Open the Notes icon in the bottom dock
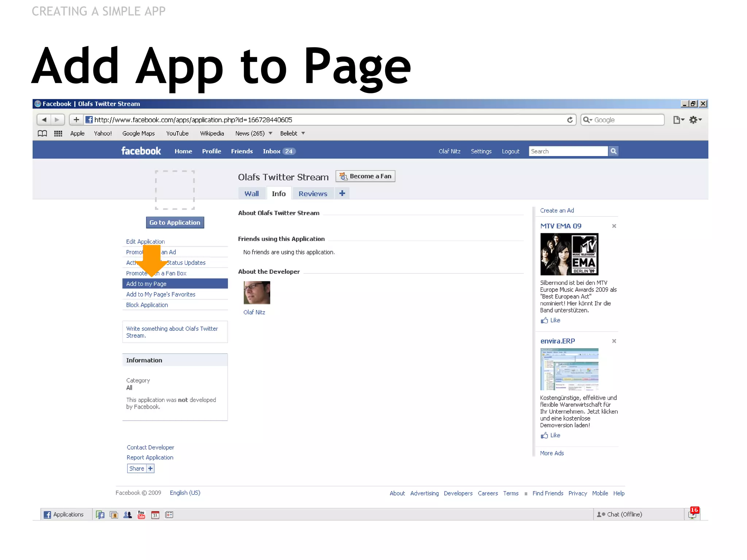Image resolution: width=747 pixels, height=560 pixels. pos(169,514)
